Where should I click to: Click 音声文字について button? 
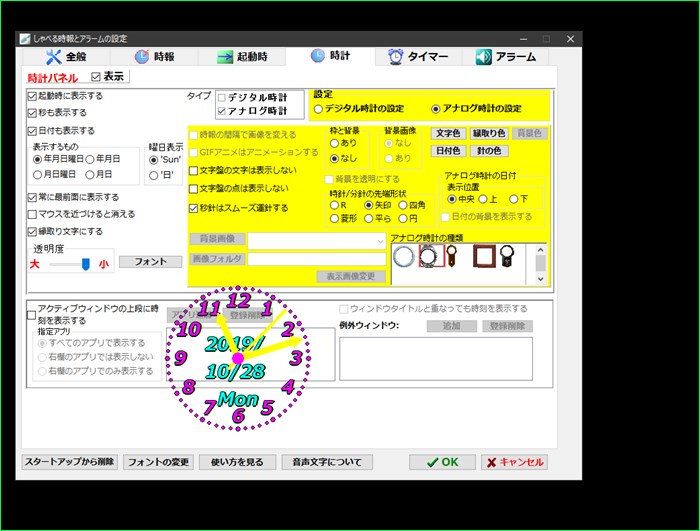tap(327, 462)
